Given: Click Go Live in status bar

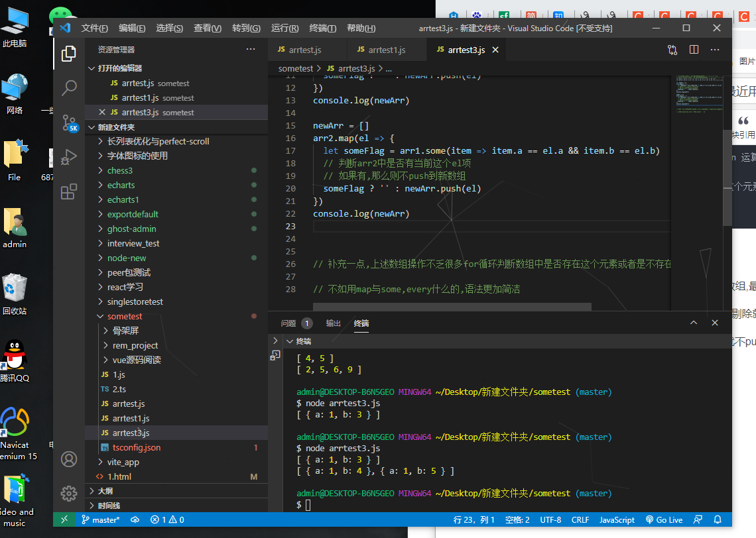Looking at the screenshot, I should pyautogui.click(x=664, y=519).
